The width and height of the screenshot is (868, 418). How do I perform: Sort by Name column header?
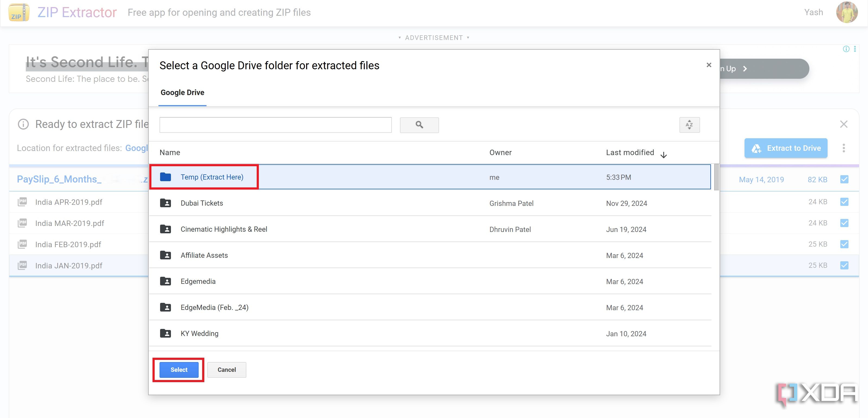pyautogui.click(x=170, y=152)
